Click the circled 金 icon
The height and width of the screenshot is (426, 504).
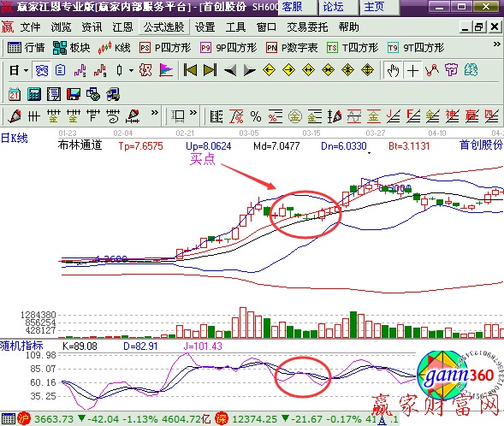click(295, 116)
